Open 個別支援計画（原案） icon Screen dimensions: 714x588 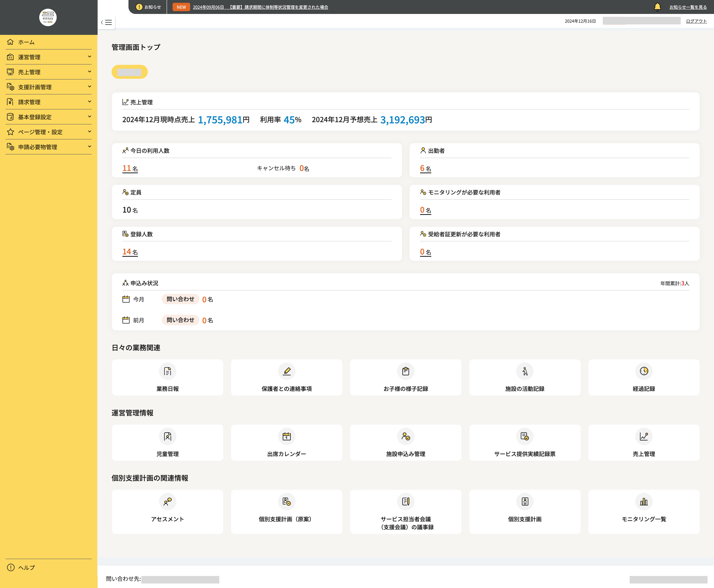[x=287, y=501]
